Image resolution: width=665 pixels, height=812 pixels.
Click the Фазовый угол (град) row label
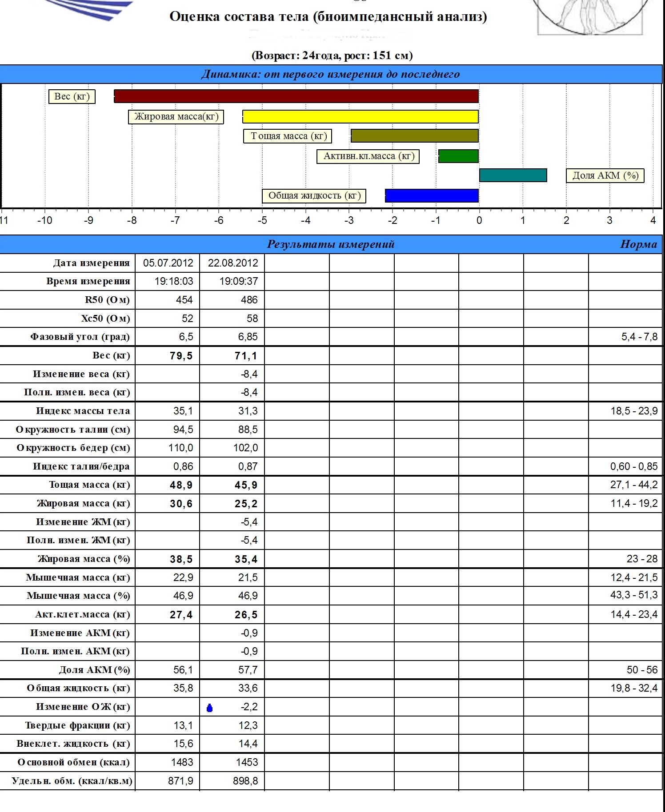80,337
